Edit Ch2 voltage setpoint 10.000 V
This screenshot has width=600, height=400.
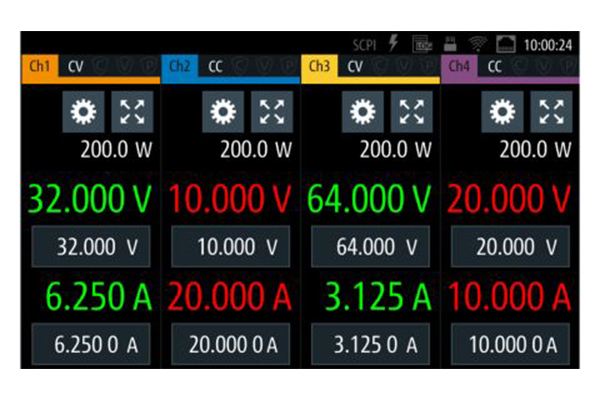click(x=231, y=246)
